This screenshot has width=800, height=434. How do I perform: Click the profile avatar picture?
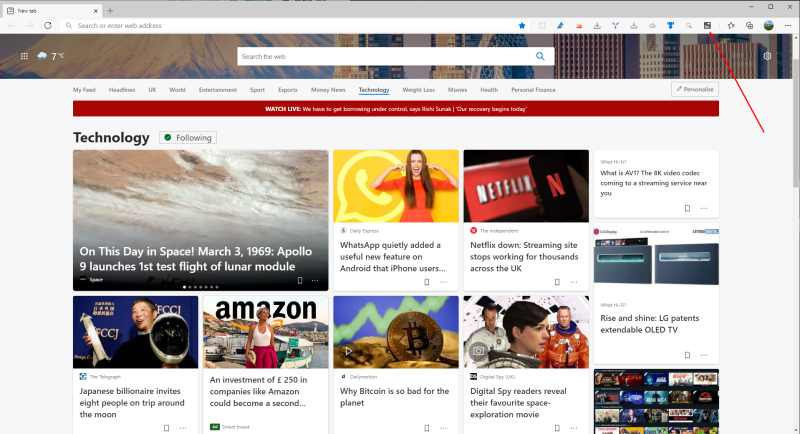tap(768, 25)
